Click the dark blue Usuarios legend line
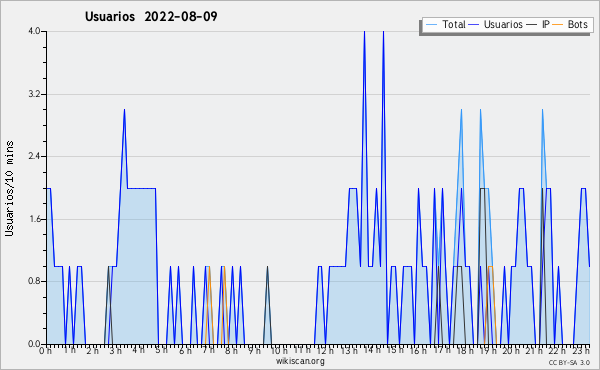Viewport: 600px width, 370px height. (x=474, y=25)
